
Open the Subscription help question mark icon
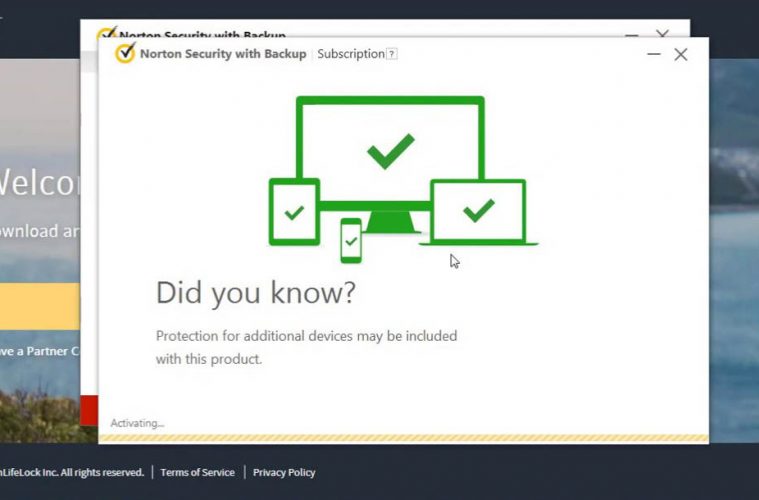[392, 54]
